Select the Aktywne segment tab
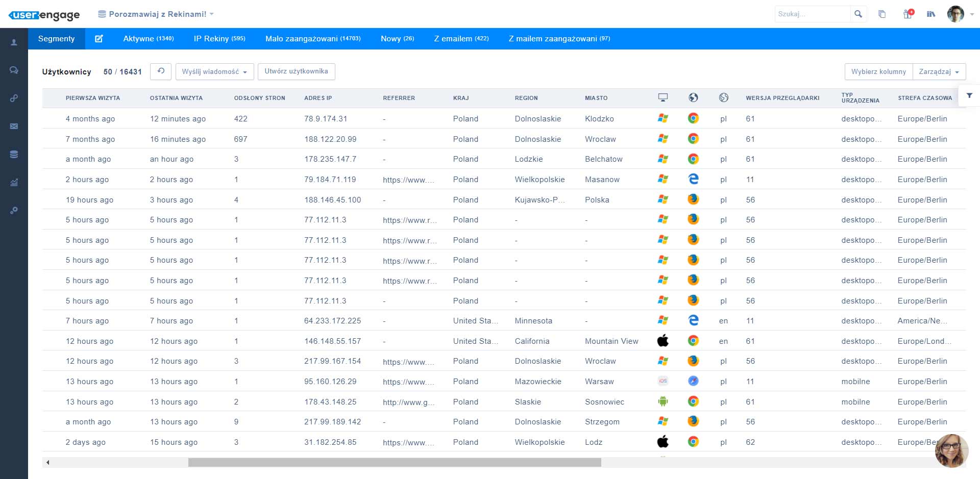 pos(149,39)
